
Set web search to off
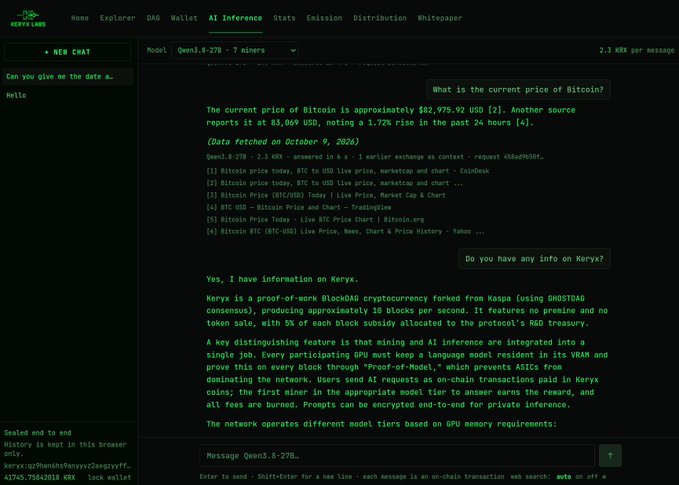pos(592,476)
